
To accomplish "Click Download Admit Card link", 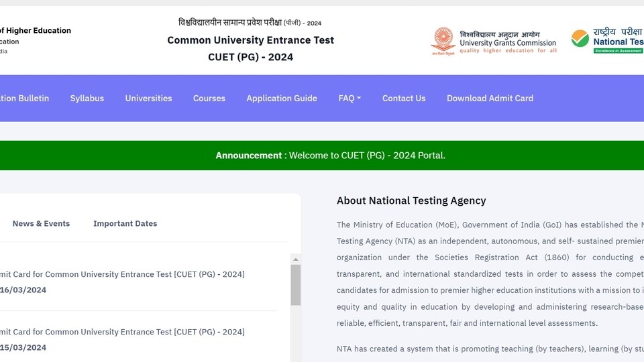I will (x=490, y=98).
